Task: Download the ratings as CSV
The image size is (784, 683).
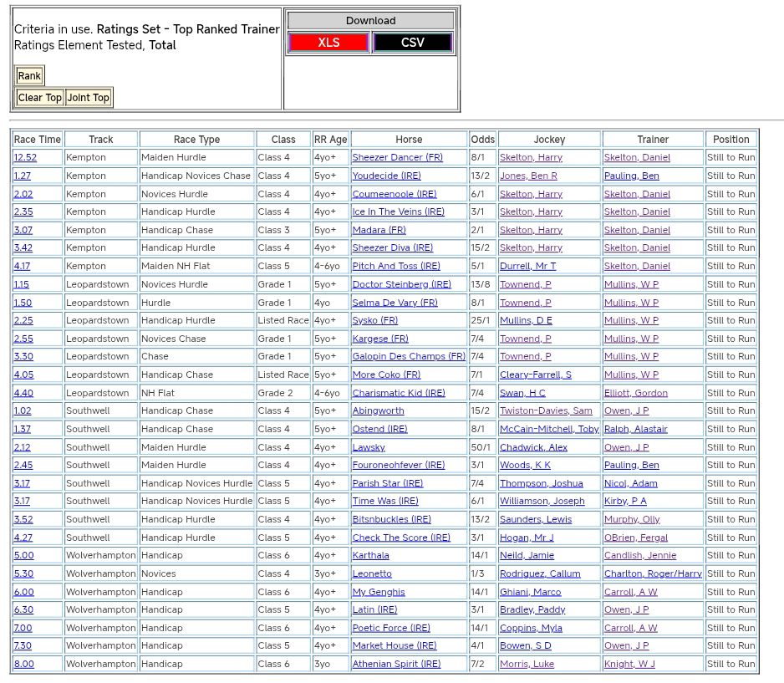Action: (412, 43)
